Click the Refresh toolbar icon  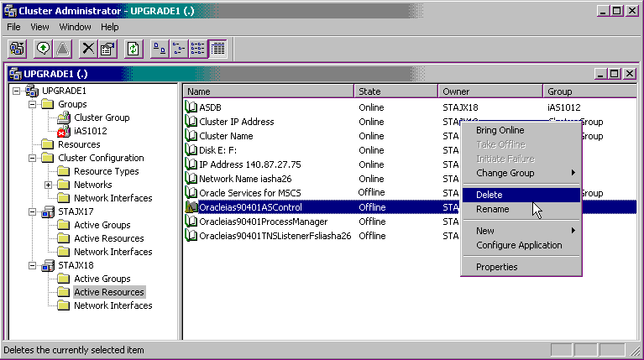tap(133, 49)
